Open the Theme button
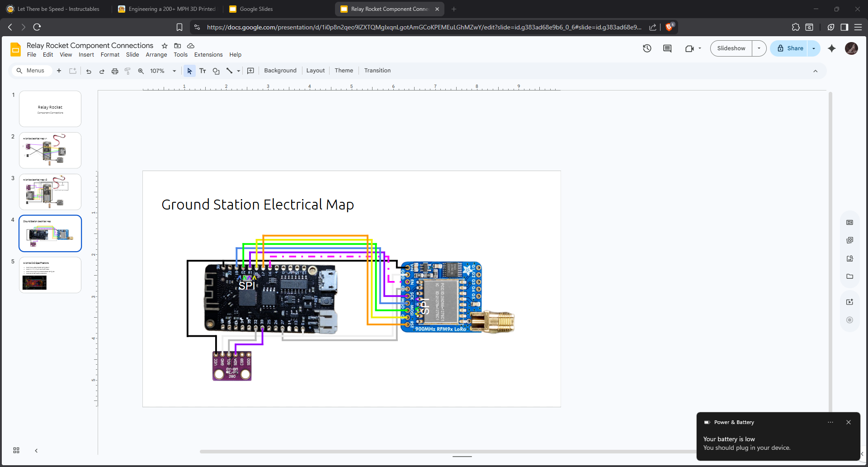Screen dimensions: 868x467 tap(344, 71)
